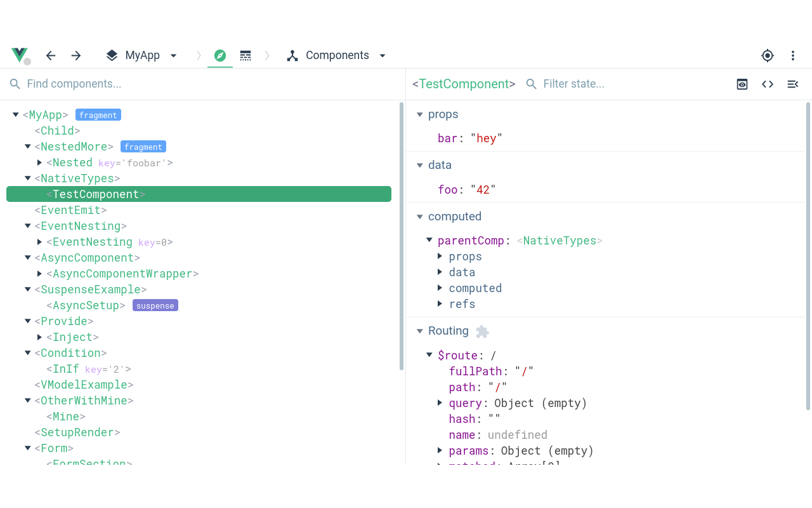The image size is (812, 508).
Task: Expand the AsyncComponentWrapper node
Action: click(x=39, y=274)
